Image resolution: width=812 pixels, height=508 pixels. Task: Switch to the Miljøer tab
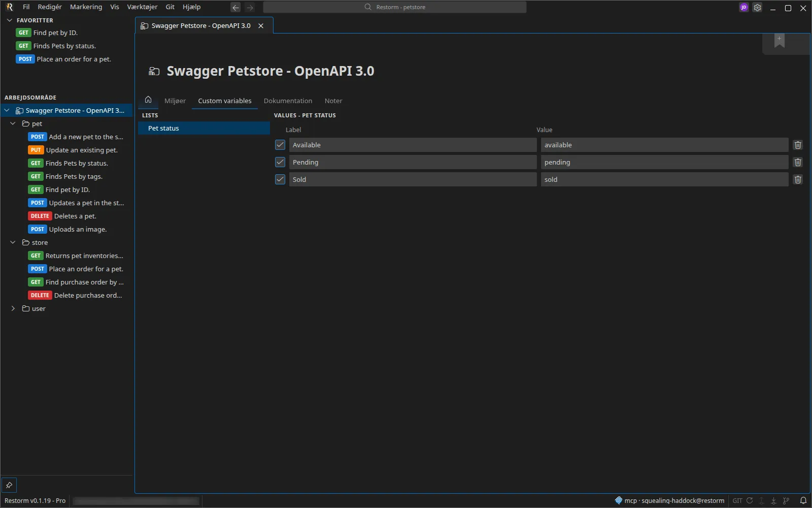pos(175,101)
